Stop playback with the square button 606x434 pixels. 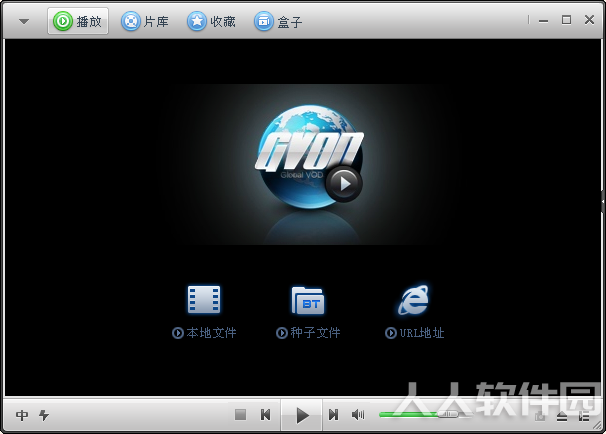pos(240,415)
